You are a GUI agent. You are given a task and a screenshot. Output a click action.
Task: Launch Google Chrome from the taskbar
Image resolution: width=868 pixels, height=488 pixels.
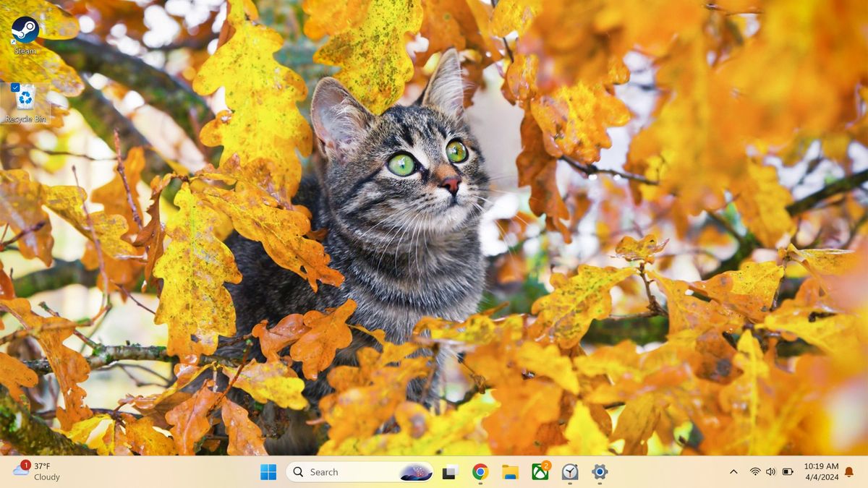[480, 471]
